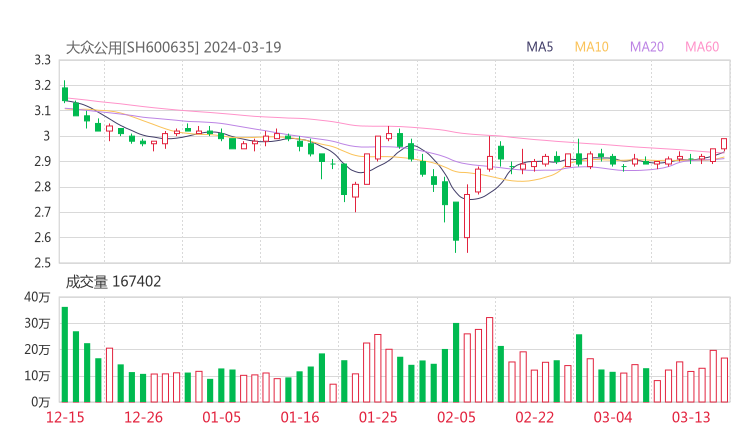Image resolution: width=740 pixels, height=440 pixels.
Task: Click the 02-22 date axis label
Action: click(x=534, y=417)
